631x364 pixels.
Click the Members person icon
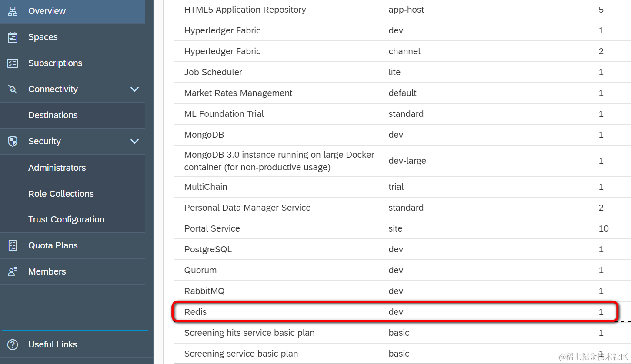tap(13, 271)
